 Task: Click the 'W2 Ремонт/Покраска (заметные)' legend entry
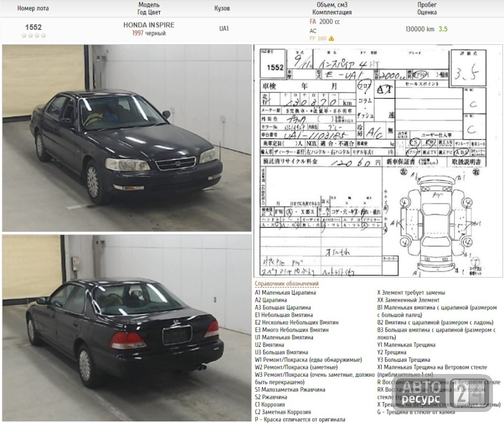[296, 367]
